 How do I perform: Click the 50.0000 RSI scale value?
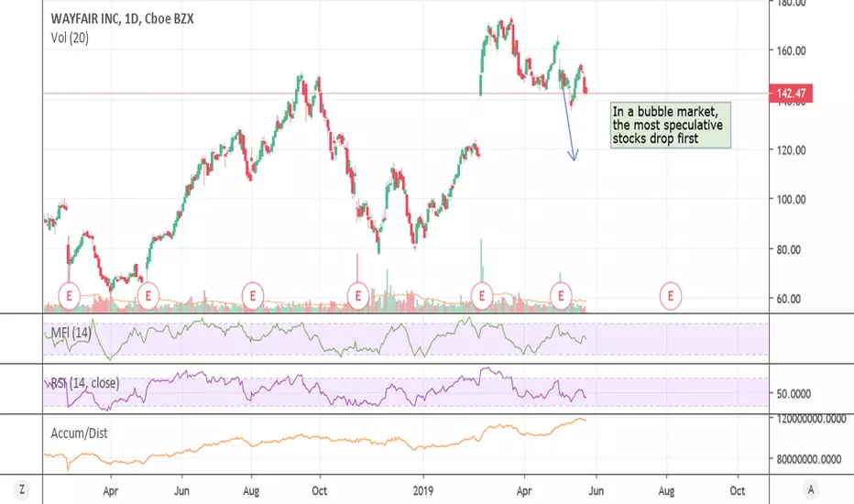[x=794, y=393]
